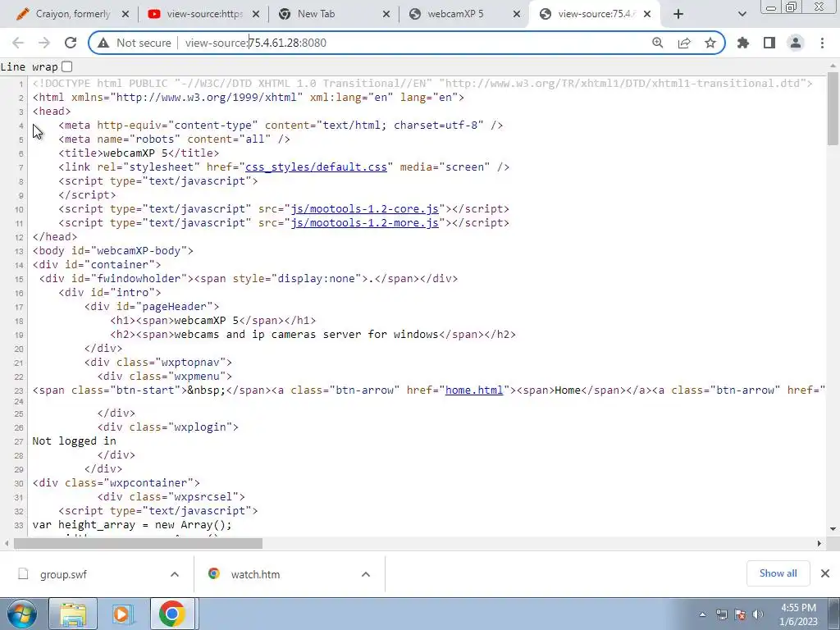Open the watch.htm downloaded file
This screenshot has width=840, height=630.
pyautogui.click(x=255, y=574)
